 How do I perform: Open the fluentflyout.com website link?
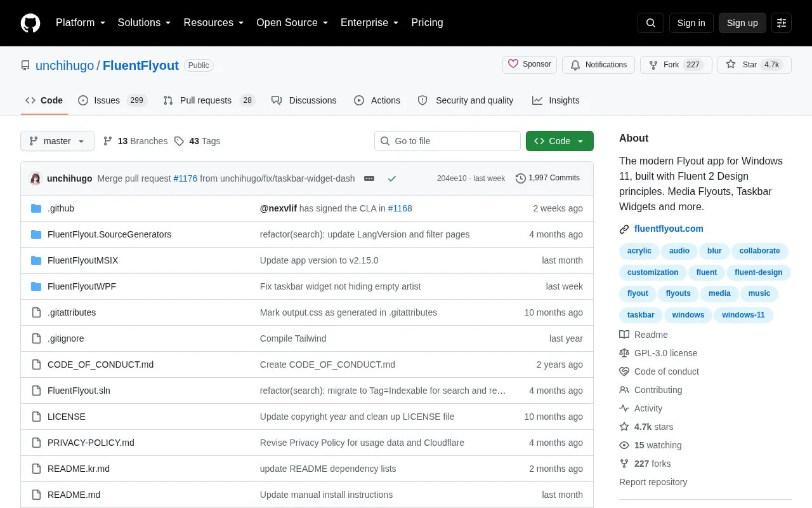pyautogui.click(x=669, y=229)
